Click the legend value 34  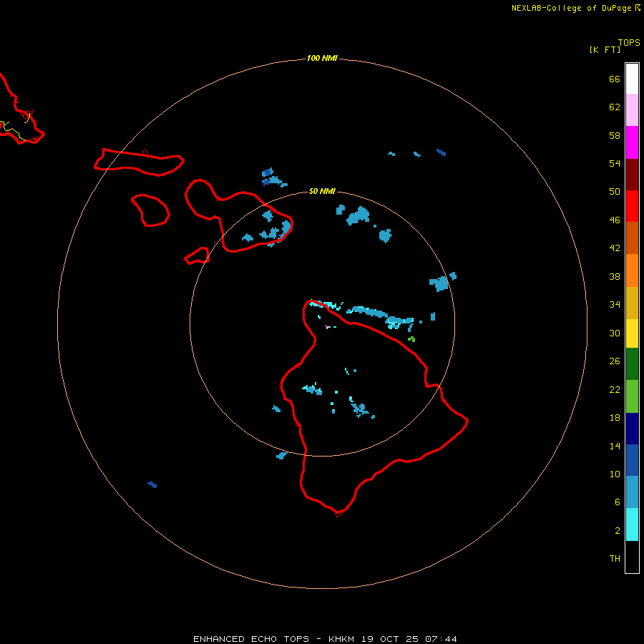pyautogui.click(x=615, y=305)
